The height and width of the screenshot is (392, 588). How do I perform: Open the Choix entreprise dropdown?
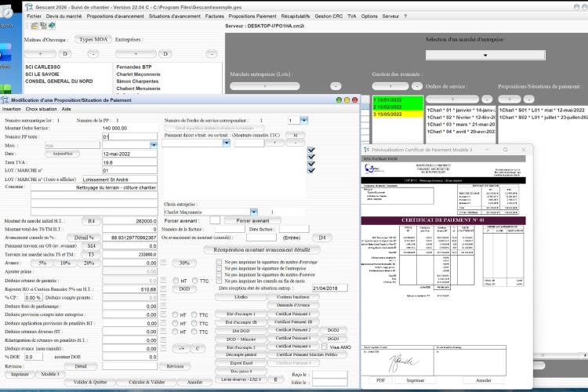click(x=254, y=212)
